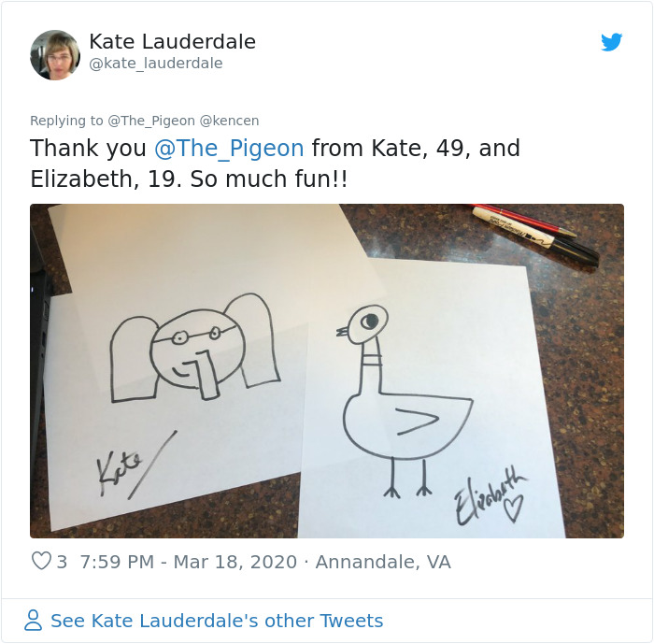
Task: Like the tweet with the heart icon
Action: click(41, 561)
